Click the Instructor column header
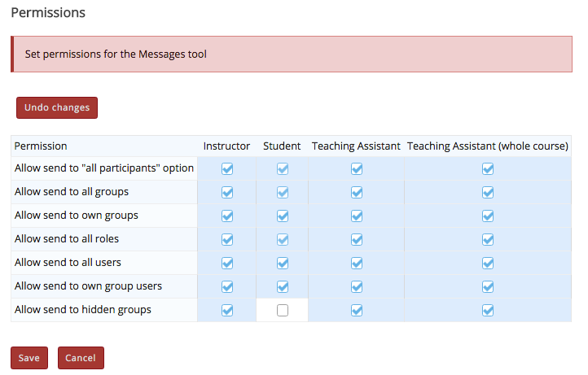 pyautogui.click(x=226, y=146)
